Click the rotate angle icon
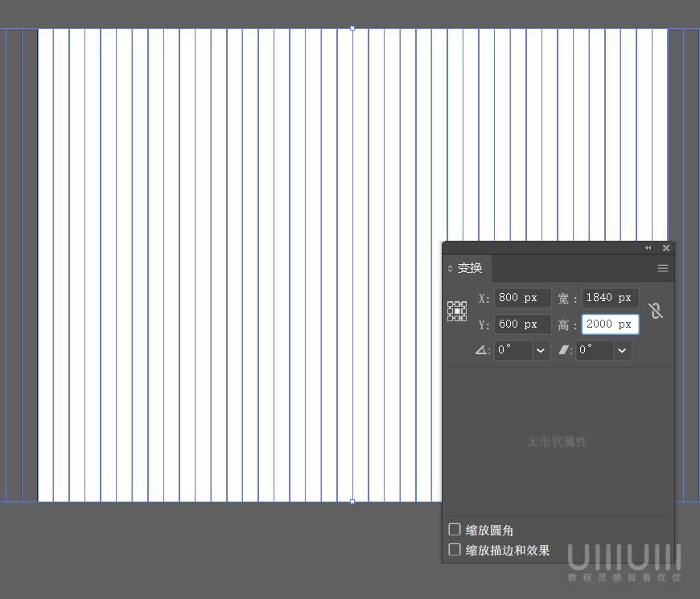 click(482, 350)
